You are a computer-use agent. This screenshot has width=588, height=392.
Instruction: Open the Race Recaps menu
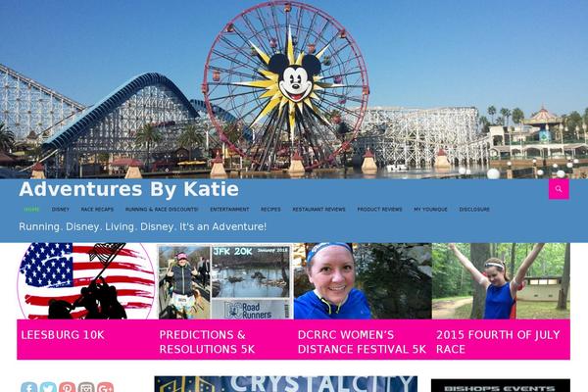[97, 210]
